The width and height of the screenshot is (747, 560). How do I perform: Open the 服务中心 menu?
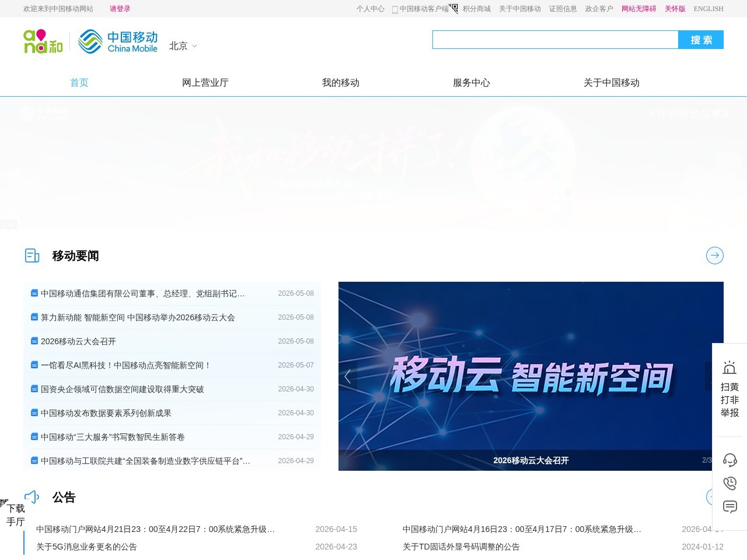(472, 83)
